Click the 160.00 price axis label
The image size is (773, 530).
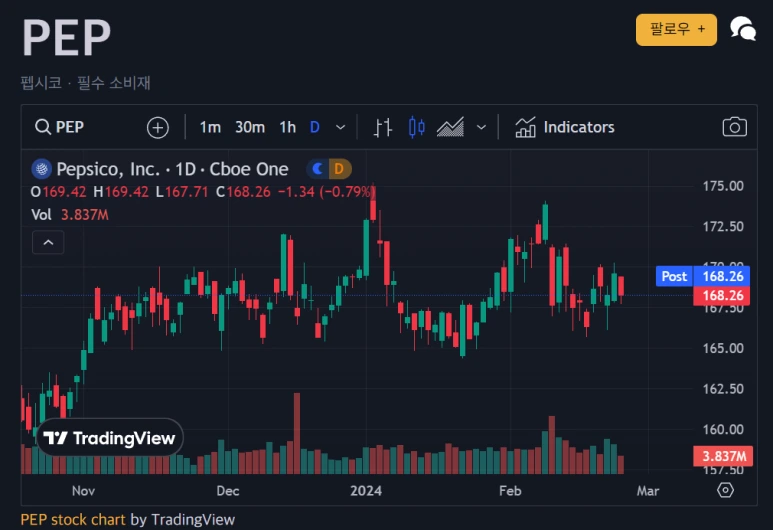coord(723,429)
